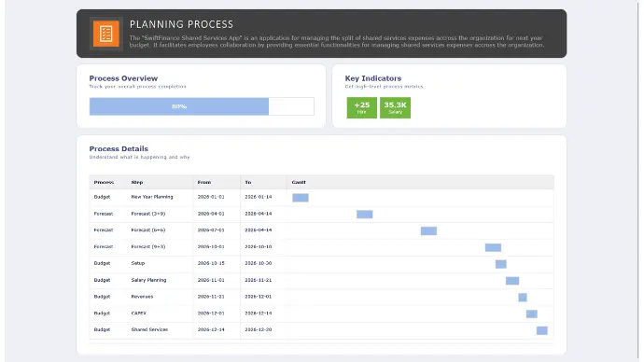Click the Gantt bar for Forecast (3+9)
The image size is (644, 362).
pyautogui.click(x=365, y=215)
